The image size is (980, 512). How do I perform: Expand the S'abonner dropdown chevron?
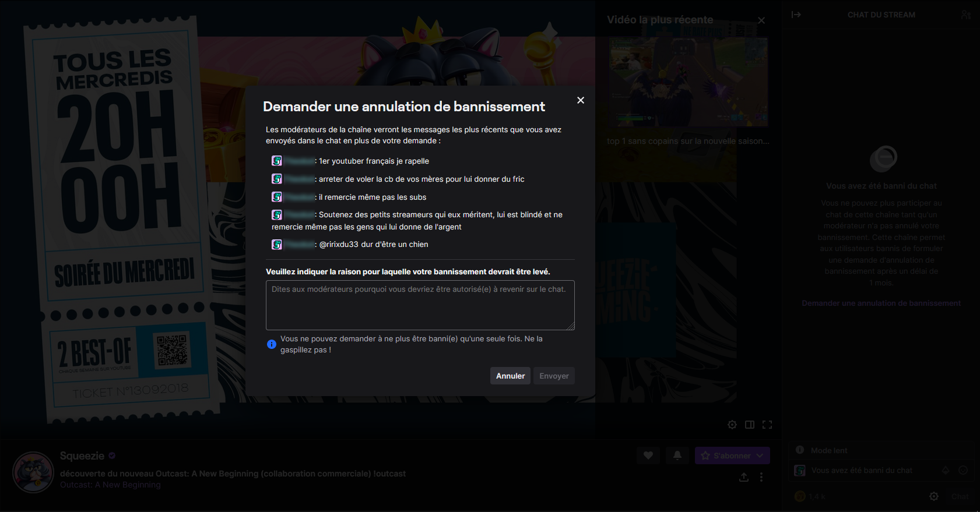[760, 455]
